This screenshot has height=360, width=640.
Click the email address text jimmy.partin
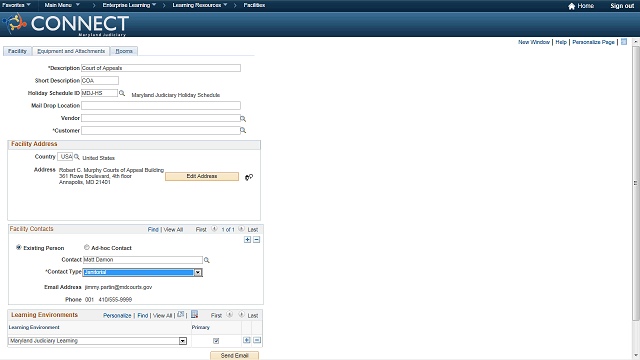click(x=118, y=287)
